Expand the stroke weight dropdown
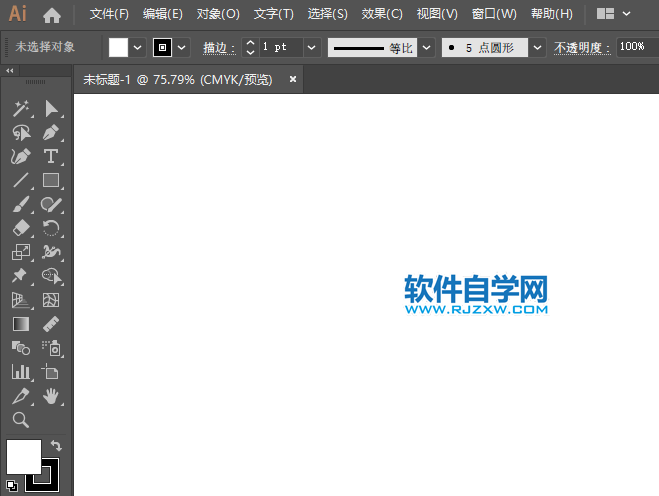The image size is (659, 496). (311, 47)
